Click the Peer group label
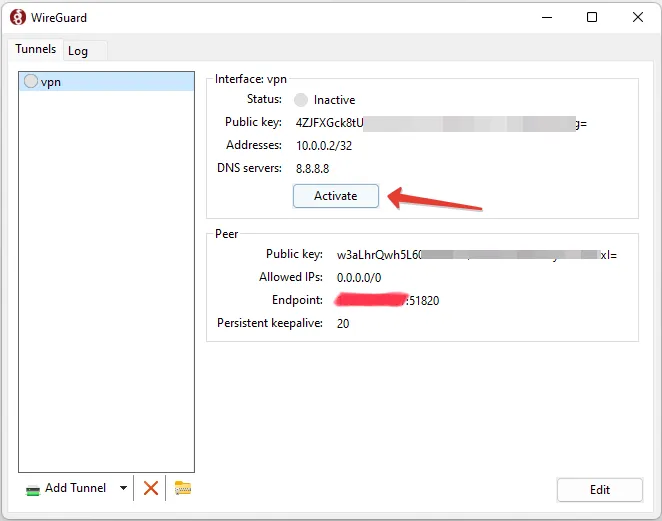 click(227, 234)
